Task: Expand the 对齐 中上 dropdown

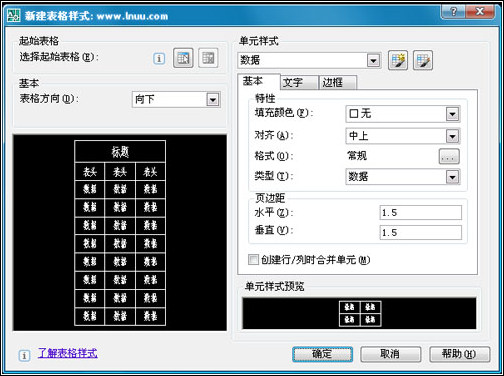Action: 403,136
